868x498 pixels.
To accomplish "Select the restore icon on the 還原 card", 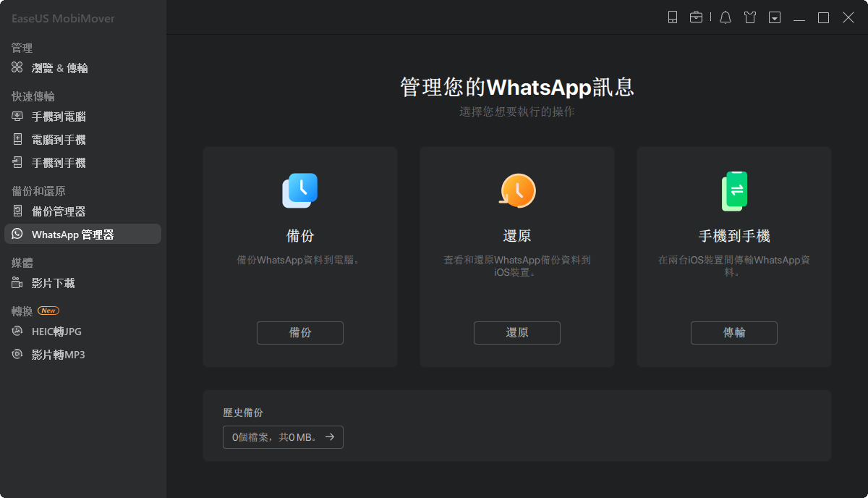I will click(516, 190).
